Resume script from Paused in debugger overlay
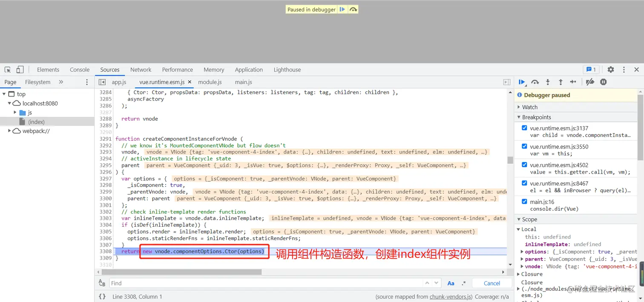The width and height of the screenshot is (644, 302). pyautogui.click(x=342, y=9)
